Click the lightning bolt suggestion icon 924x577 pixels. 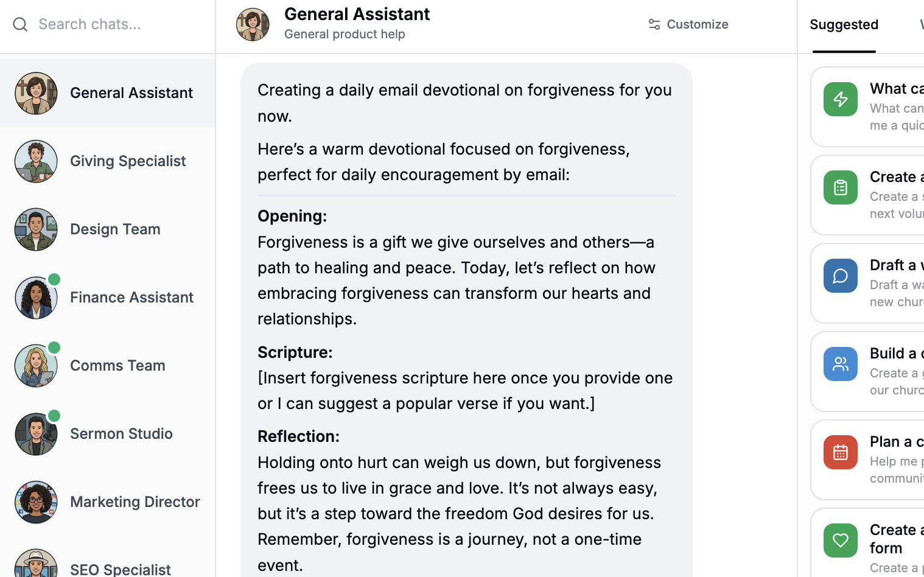pos(840,99)
